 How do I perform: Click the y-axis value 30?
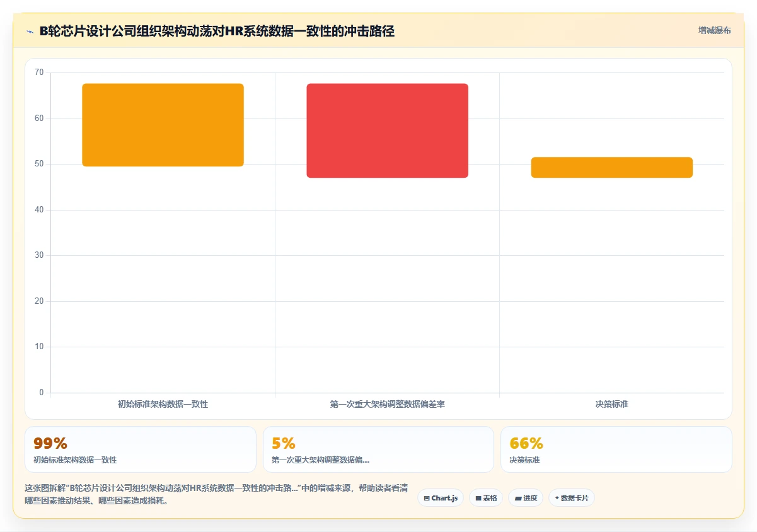pos(39,255)
